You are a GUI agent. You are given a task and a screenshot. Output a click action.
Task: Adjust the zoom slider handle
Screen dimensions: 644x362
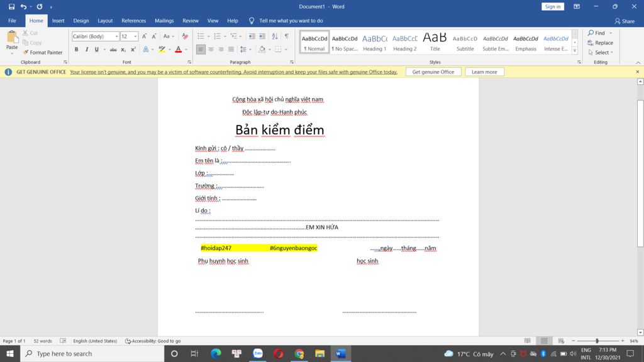click(597, 341)
